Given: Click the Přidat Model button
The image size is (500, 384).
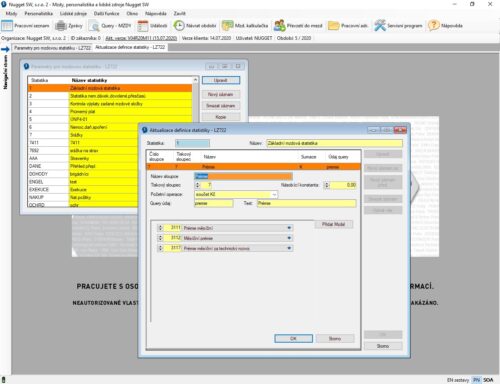Looking at the screenshot, I should pyautogui.click(x=333, y=224).
